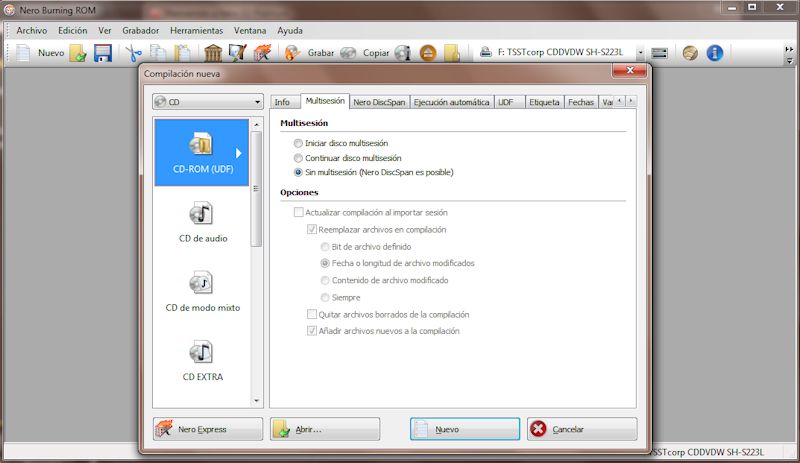The height and width of the screenshot is (463, 800).
Task: Expand the recorder drive dropdown arrow
Action: pos(640,53)
